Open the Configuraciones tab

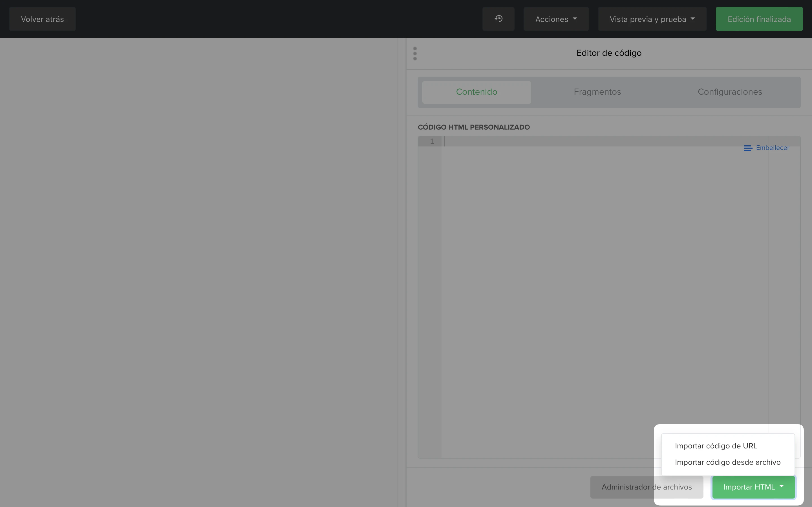pyautogui.click(x=730, y=92)
